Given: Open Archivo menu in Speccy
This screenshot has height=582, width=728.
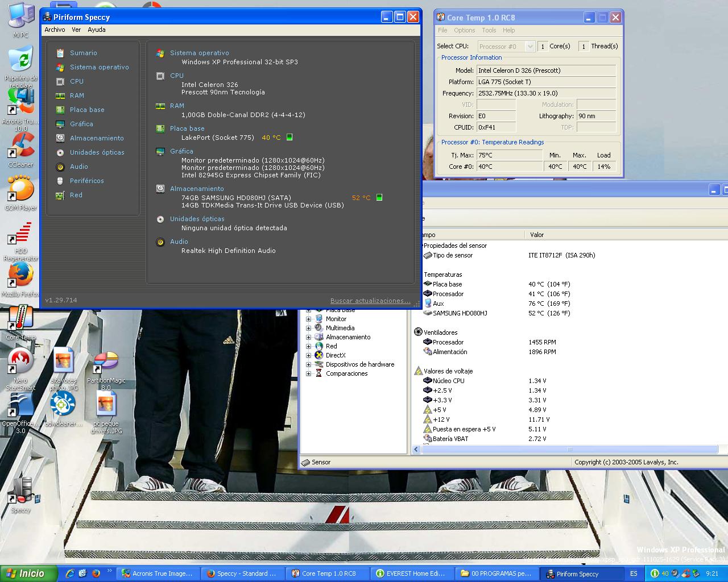Looking at the screenshot, I should [x=55, y=30].
